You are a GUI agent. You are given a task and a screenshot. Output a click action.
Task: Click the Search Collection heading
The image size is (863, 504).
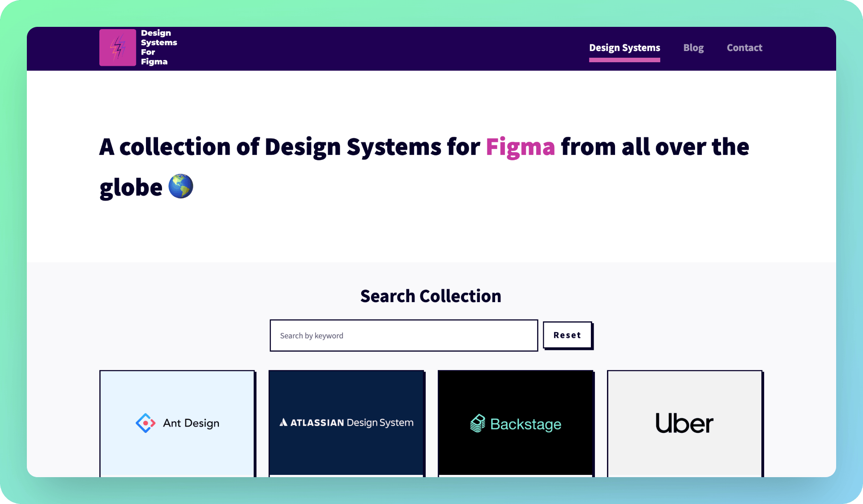(x=431, y=296)
